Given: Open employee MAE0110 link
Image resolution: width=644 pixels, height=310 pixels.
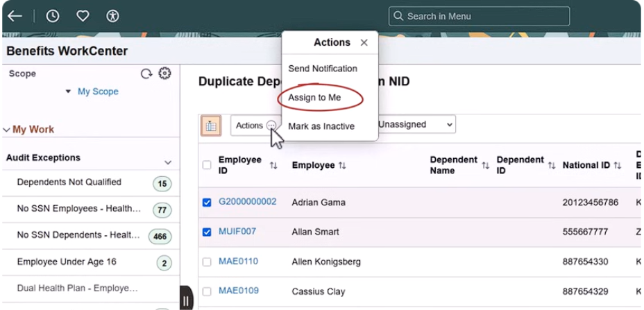Looking at the screenshot, I should click(x=238, y=261).
